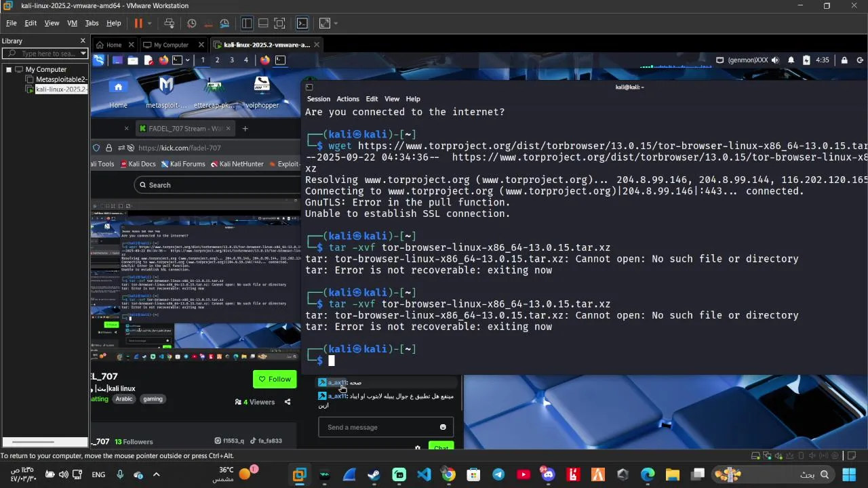Click the Kali lock screen icon
This screenshot has width=868, height=488.
(x=844, y=60)
